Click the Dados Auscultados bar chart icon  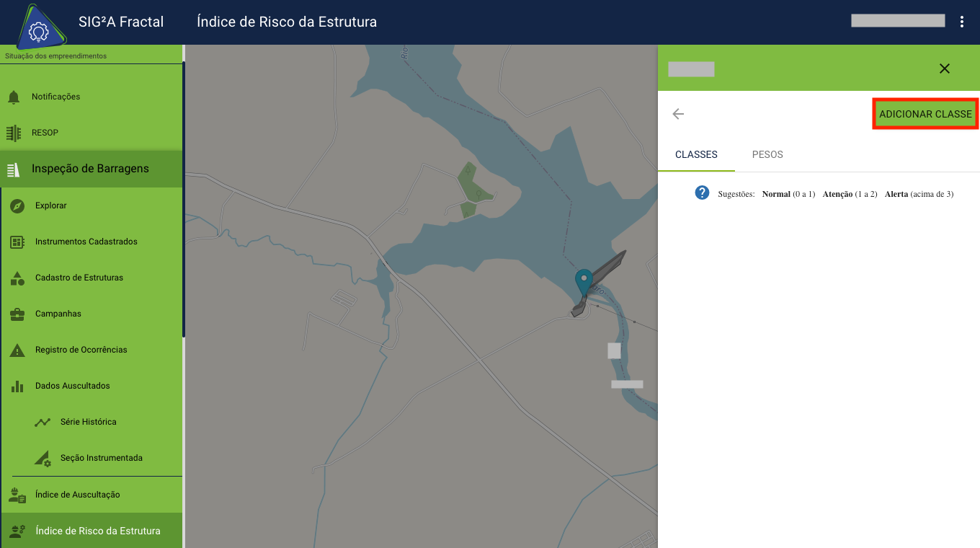18,386
